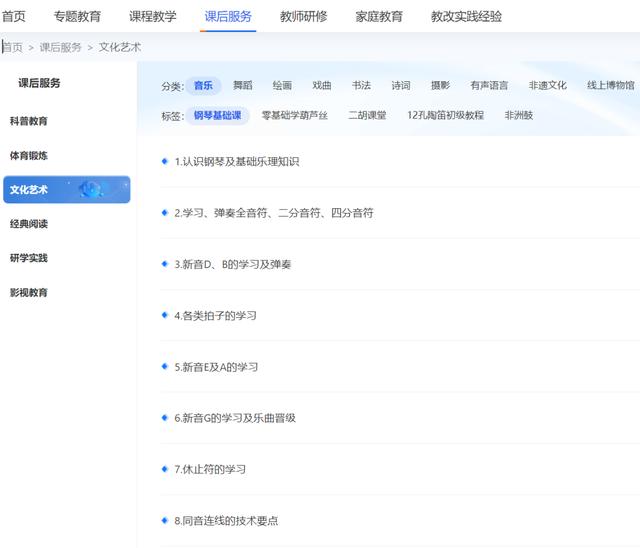Open the 课程教学 tab
Image resolution: width=640 pixels, height=548 pixels.
153,17
